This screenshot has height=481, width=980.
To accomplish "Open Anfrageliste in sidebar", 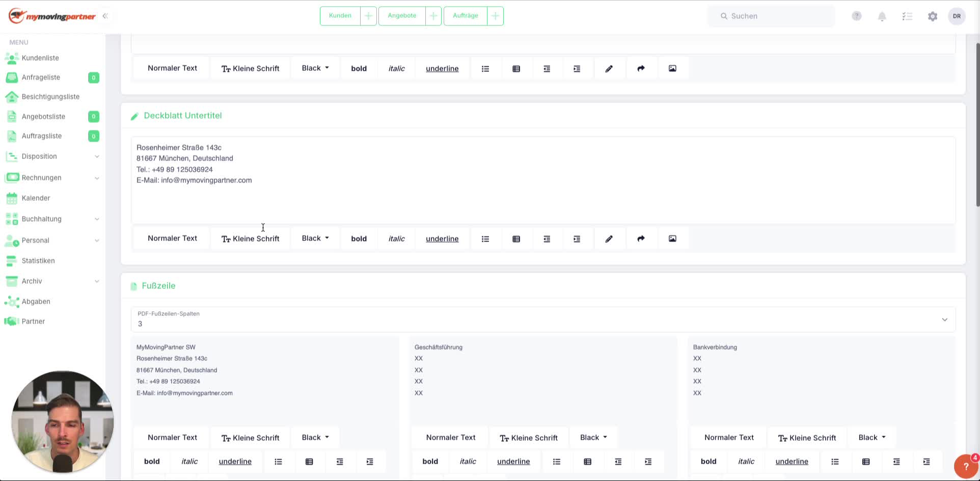I will point(41,77).
